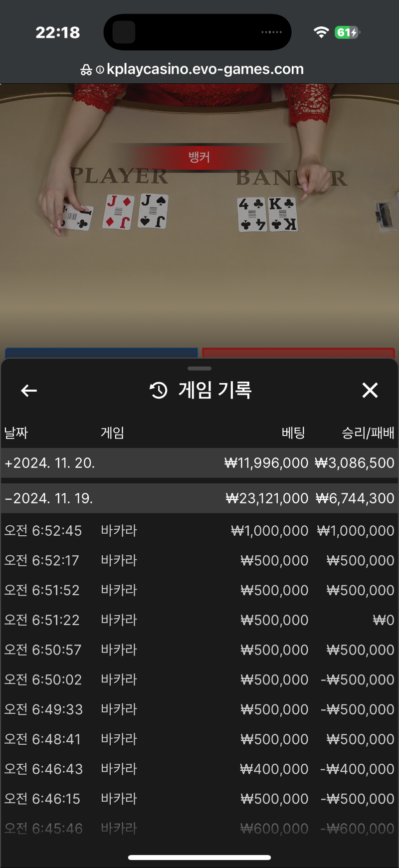Screen dimensions: 399x868
Task: Select the 오전 6:51:22 record with ₩0 result
Action: coord(199,620)
